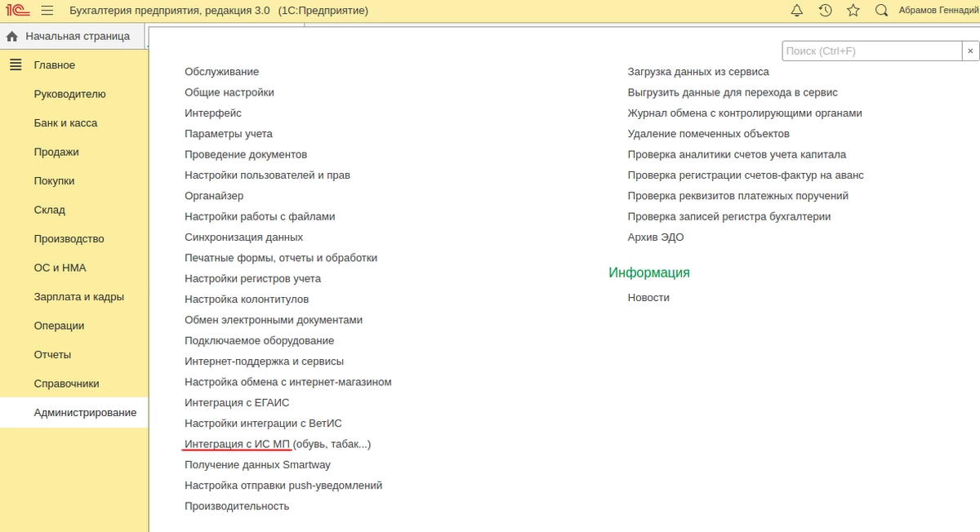Open Настройки регистров учета
The height and width of the screenshot is (532, 980).
click(x=252, y=278)
